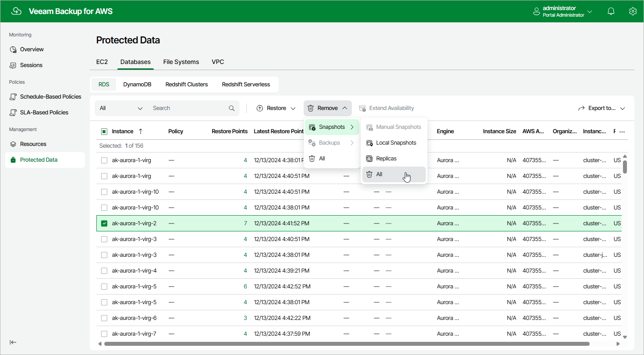The image size is (644, 355).
Task: Select the Redshift Serverless sub-tab
Action: [x=246, y=85]
